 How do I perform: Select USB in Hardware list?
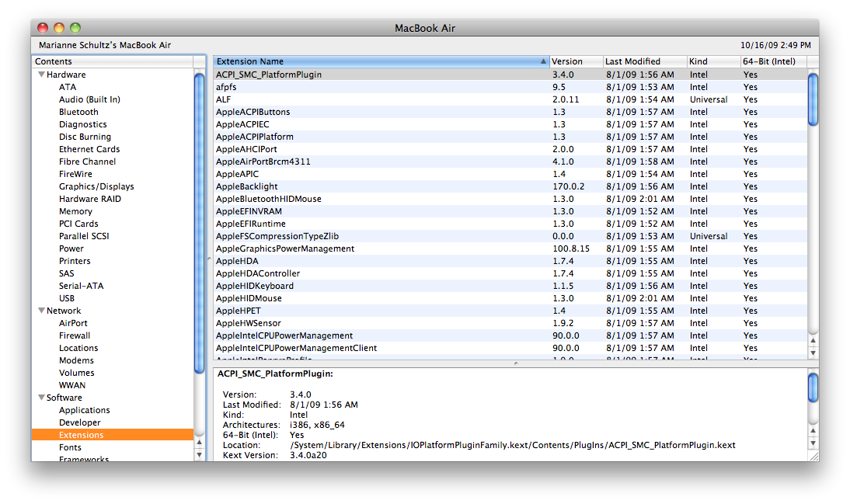tap(67, 299)
